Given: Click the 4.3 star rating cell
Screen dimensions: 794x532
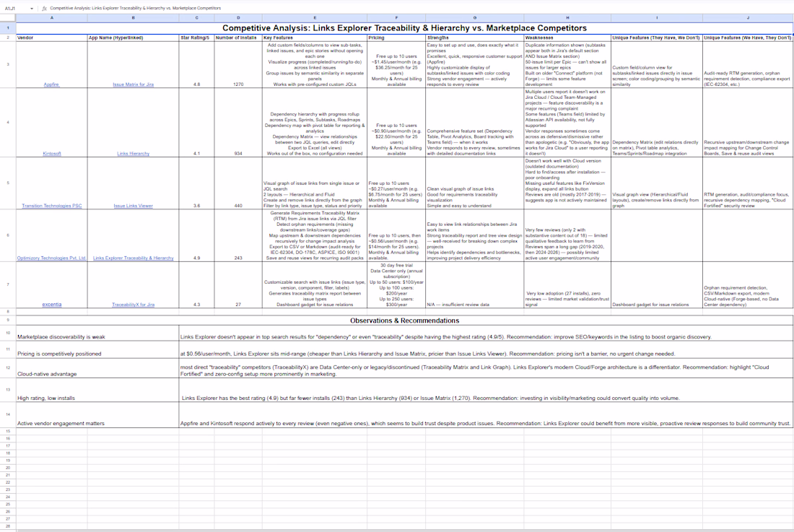Looking at the screenshot, I should [x=196, y=284].
